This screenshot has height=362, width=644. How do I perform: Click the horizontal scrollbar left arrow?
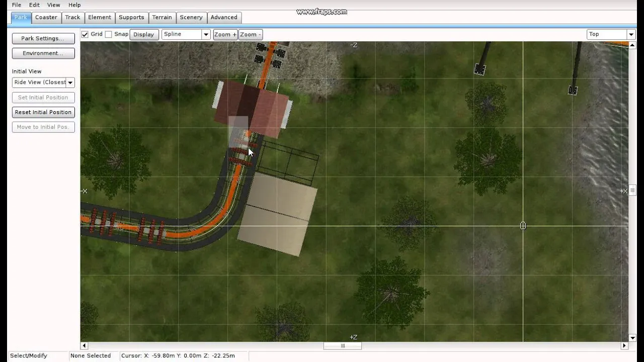click(x=84, y=346)
